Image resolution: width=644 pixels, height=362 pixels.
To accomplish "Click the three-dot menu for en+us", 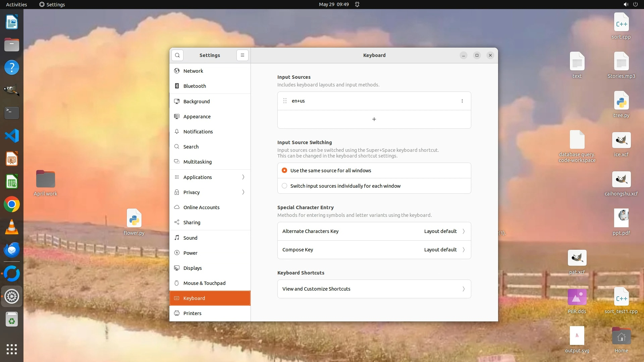I will pos(462,101).
